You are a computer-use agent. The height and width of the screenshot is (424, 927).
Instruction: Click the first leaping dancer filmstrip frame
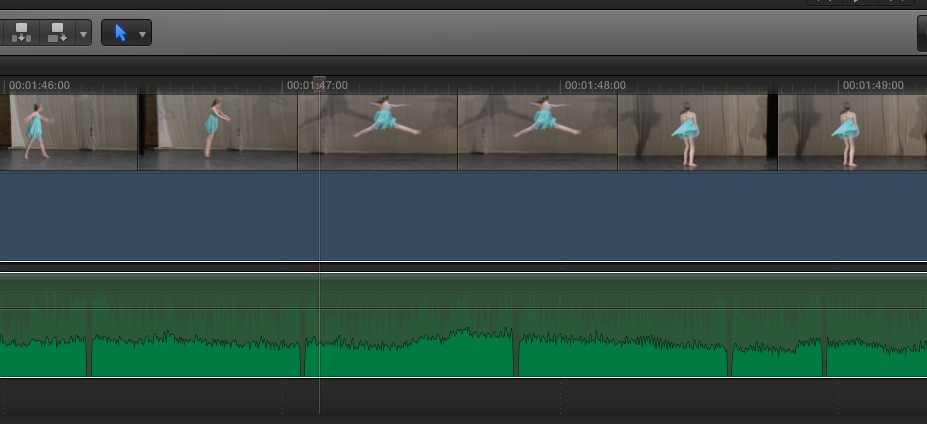pos(378,132)
